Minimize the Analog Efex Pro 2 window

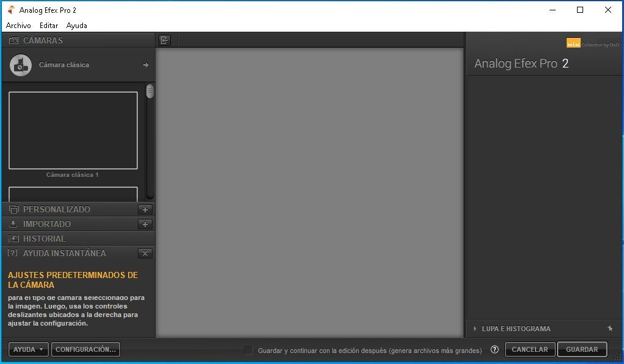(553, 10)
